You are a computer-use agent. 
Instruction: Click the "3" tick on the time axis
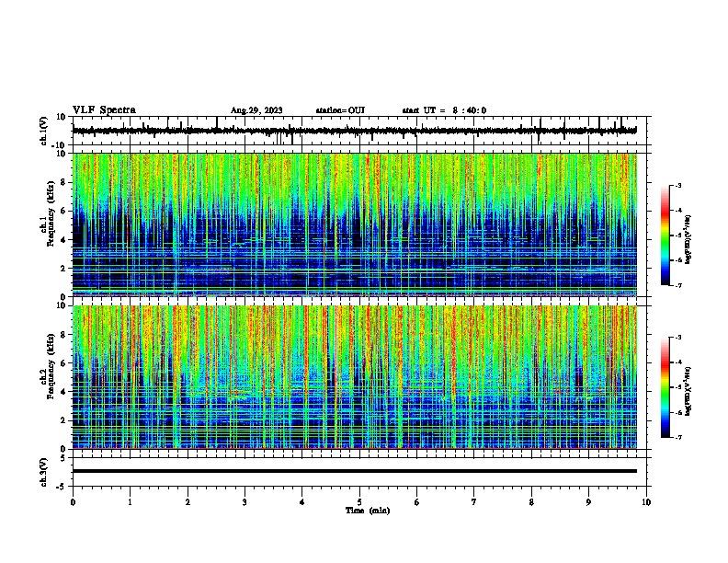pyautogui.click(x=245, y=502)
